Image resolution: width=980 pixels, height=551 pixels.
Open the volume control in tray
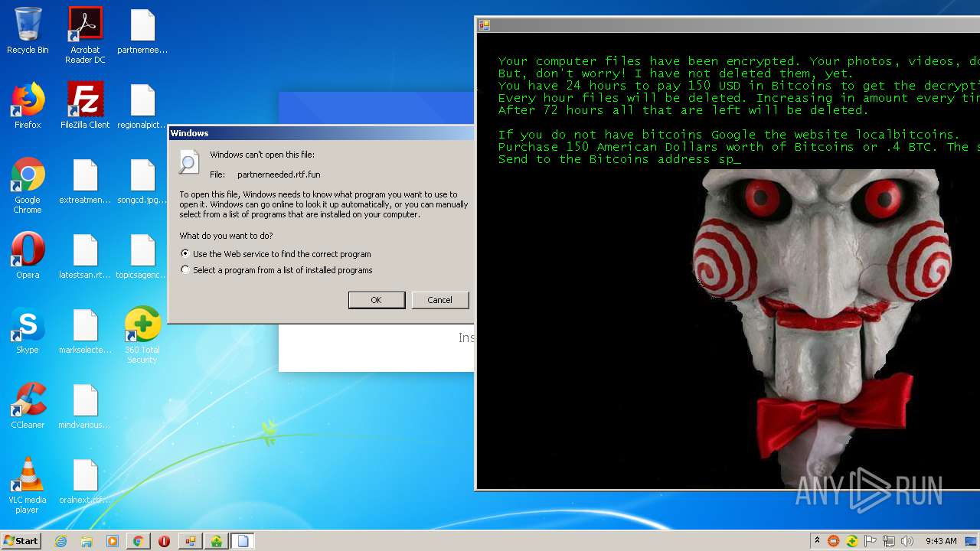pos(906,541)
